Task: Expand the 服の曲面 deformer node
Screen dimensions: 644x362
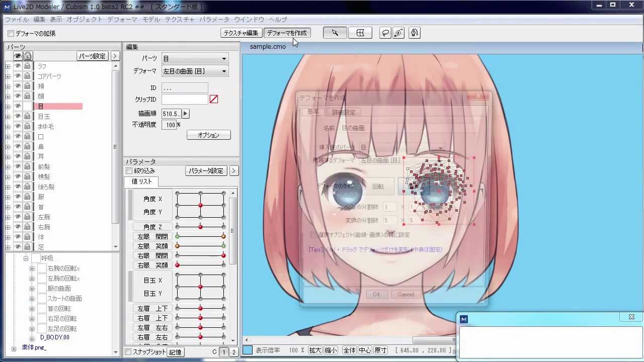Action: [32, 289]
